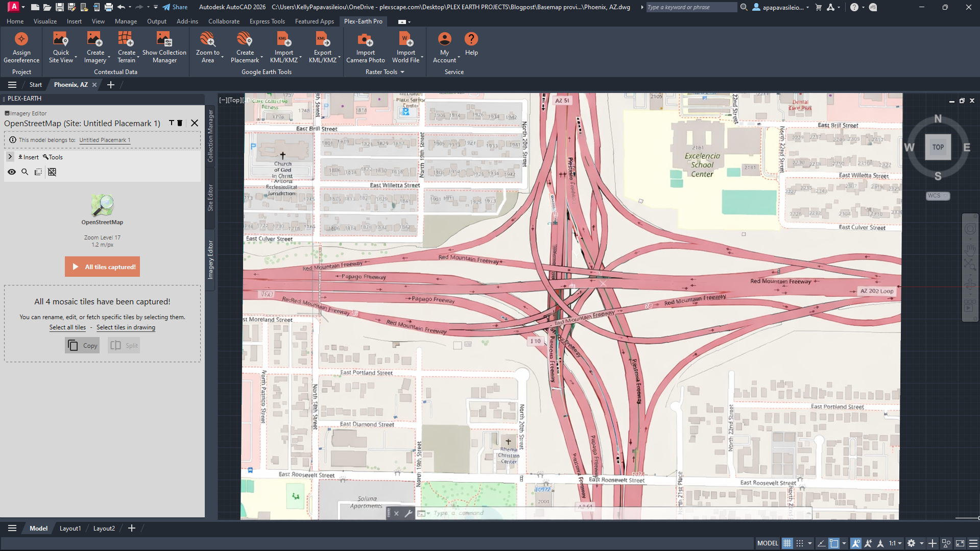
Task: Open the Untitled Placemark 1 link
Action: point(105,140)
